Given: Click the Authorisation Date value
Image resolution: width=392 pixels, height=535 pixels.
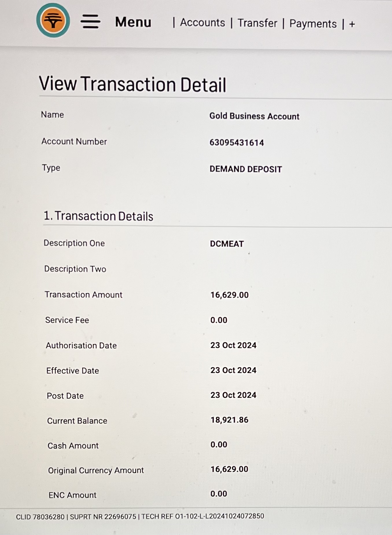Looking at the screenshot, I should click(x=233, y=345).
